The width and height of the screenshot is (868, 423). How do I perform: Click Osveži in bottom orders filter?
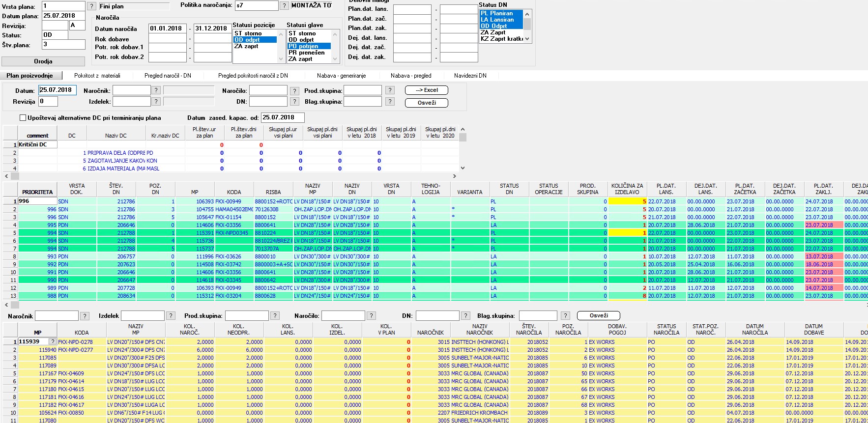click(x=599, y=316)
